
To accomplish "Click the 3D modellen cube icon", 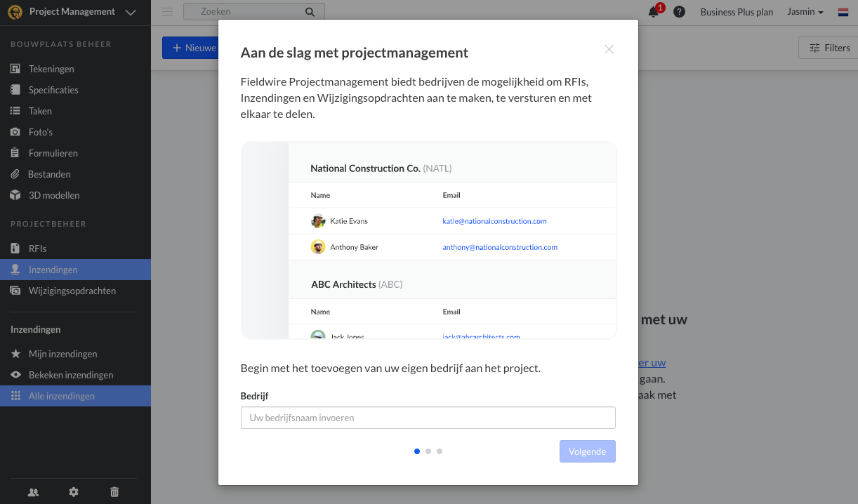I will [x=15, y=195].
